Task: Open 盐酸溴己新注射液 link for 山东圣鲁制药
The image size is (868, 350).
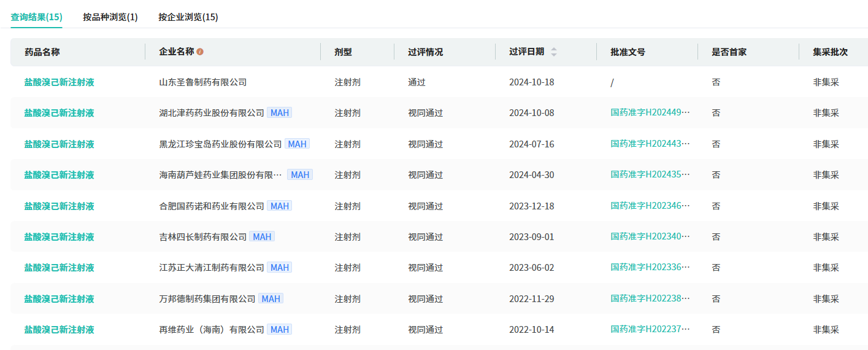Action: pyautogui.click(x=59, y=82)
